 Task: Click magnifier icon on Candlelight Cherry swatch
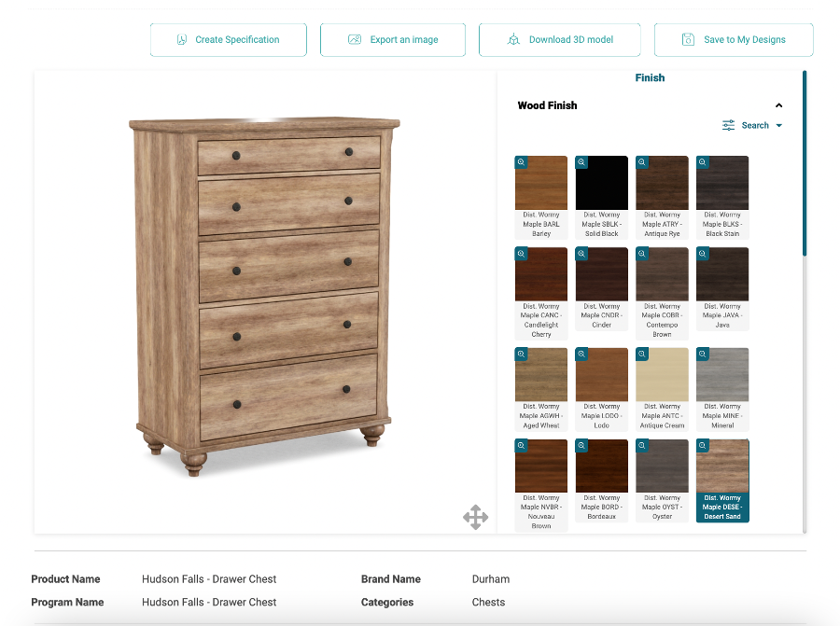point(521,254)
